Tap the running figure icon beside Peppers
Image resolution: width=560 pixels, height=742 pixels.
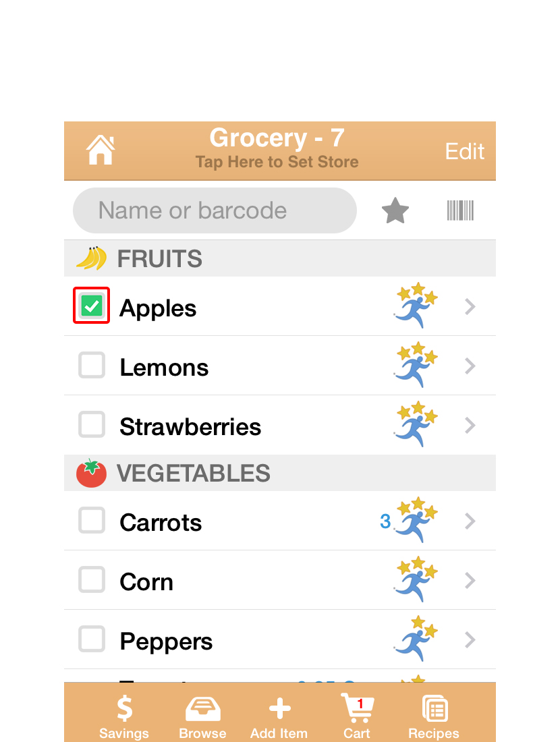416,638
